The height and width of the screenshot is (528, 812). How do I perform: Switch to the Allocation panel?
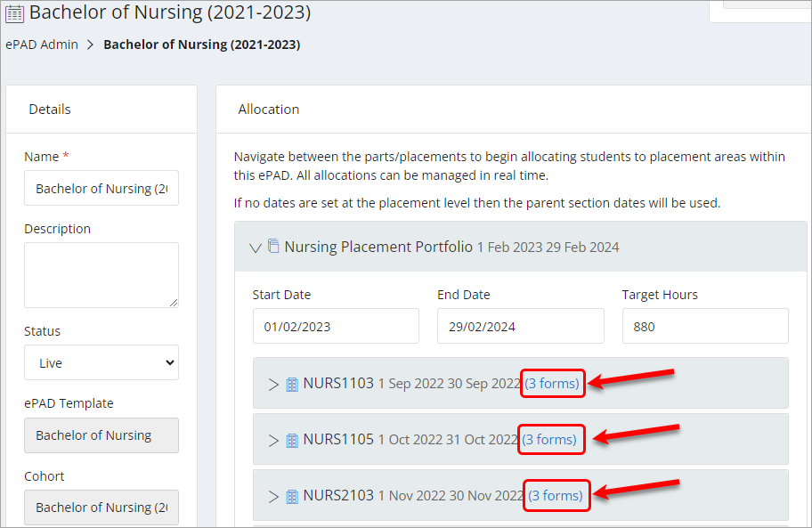pos(268,109)
